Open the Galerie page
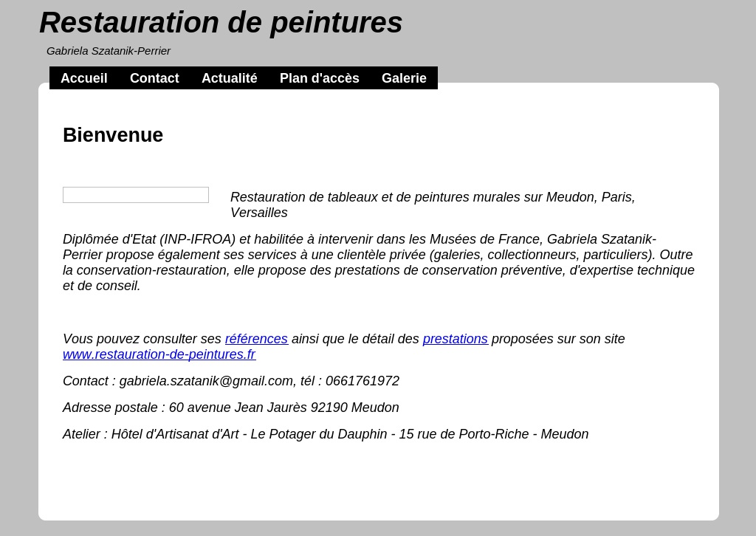This screenshot has width=756, height=536. pyautogui.click(x=404, y=78)
